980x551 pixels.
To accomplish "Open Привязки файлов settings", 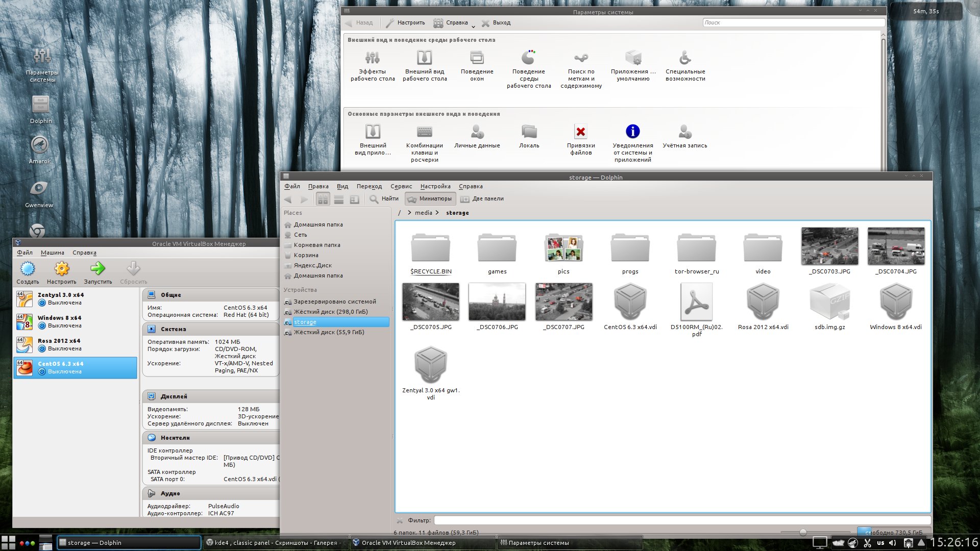I will [x=581, y=139].
